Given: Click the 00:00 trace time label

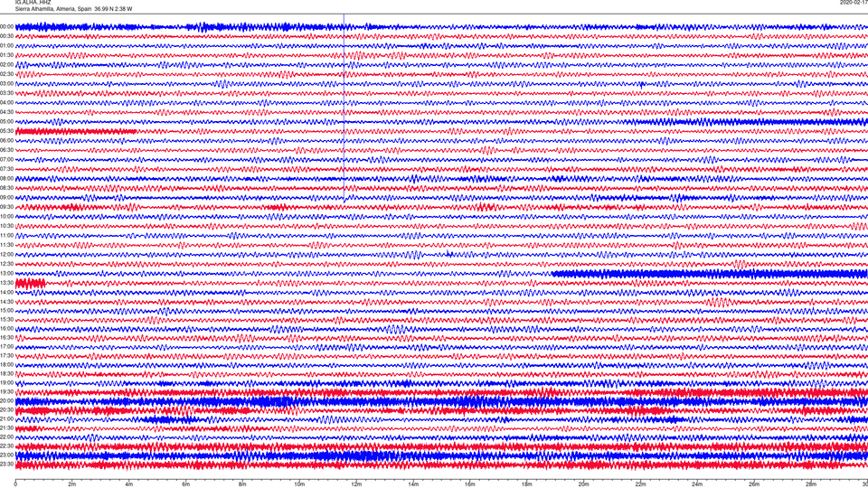Looking at the screenshot, I should pyautogui.click(x=6, y=26).
